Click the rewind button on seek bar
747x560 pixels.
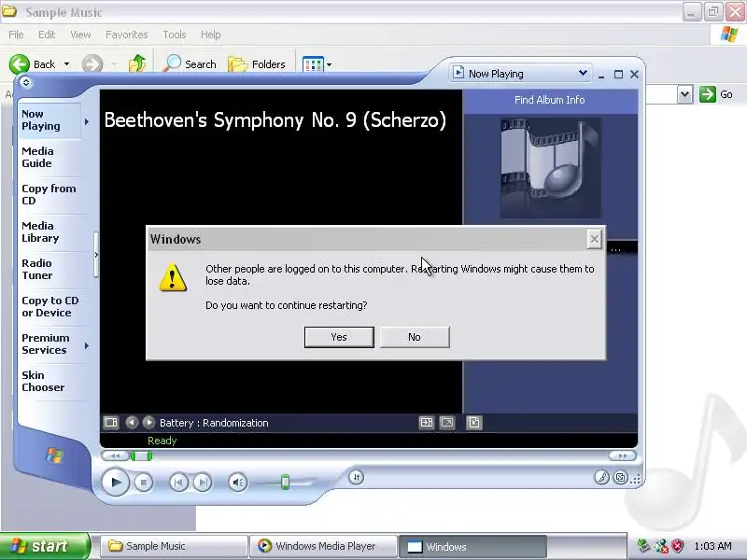coord(115,455)
